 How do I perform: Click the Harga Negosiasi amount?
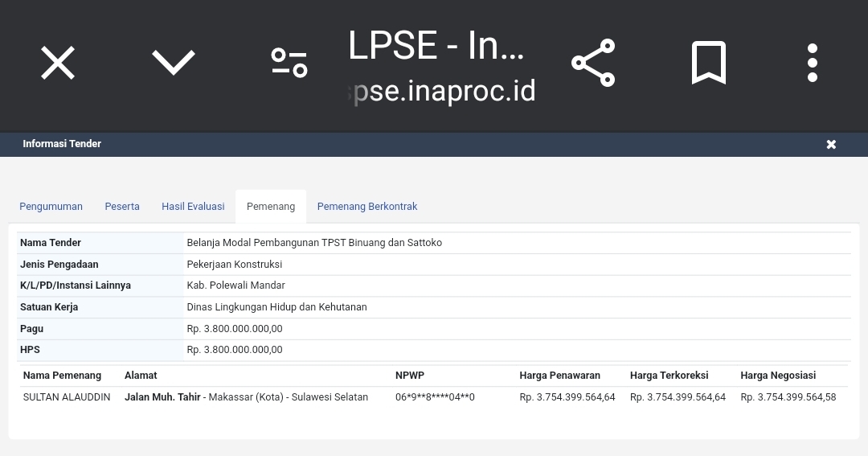coord(788,397)
